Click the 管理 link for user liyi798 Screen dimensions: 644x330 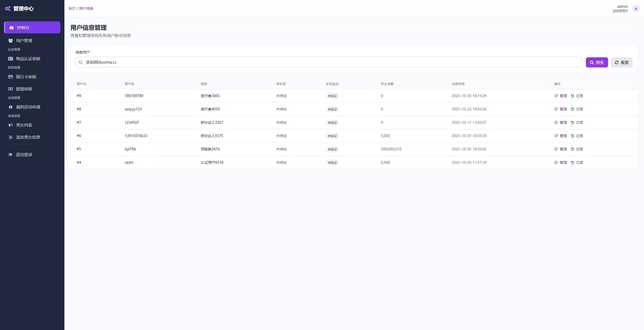click(563, 149)
